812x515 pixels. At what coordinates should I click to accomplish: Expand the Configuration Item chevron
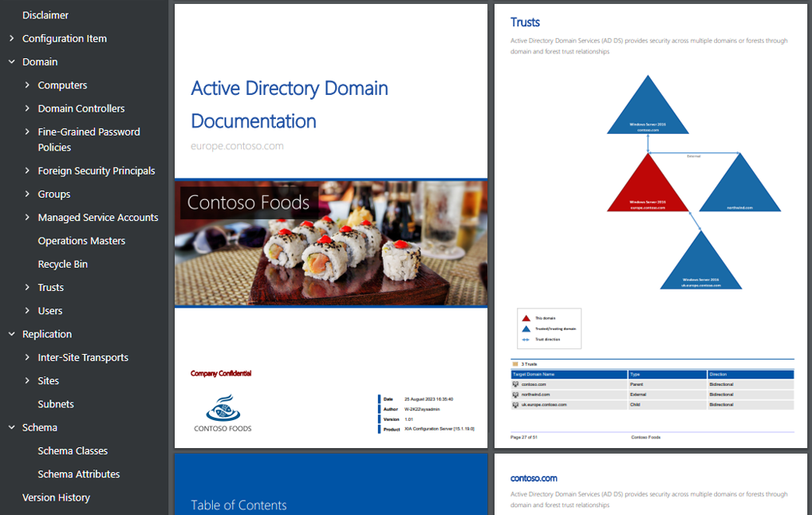click(12, 38)
